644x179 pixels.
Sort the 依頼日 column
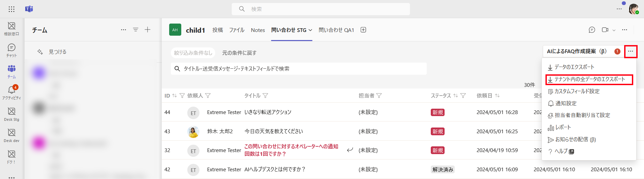click(497, 96)
